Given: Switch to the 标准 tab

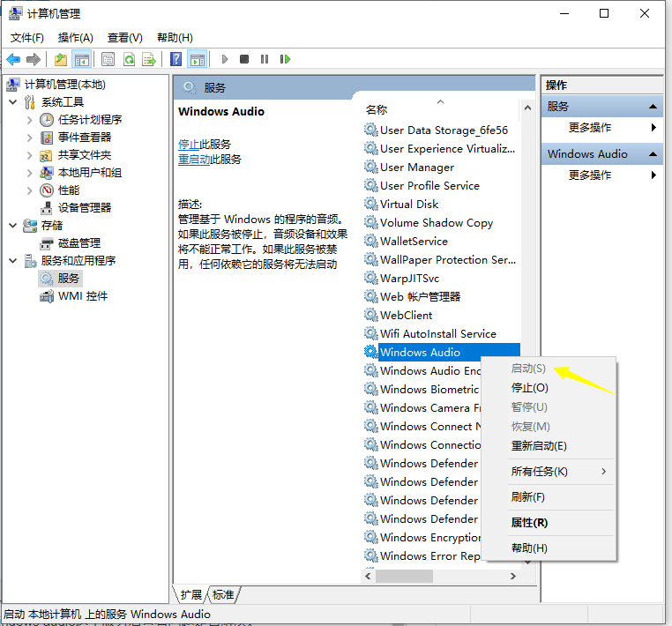Looking at the screenshot, I should (x=224, y=595).
